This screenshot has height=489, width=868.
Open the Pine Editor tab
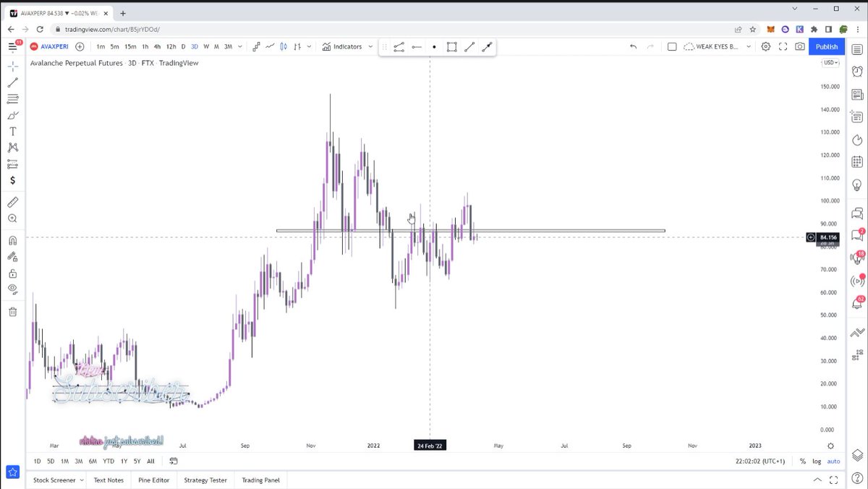point(155,480)
